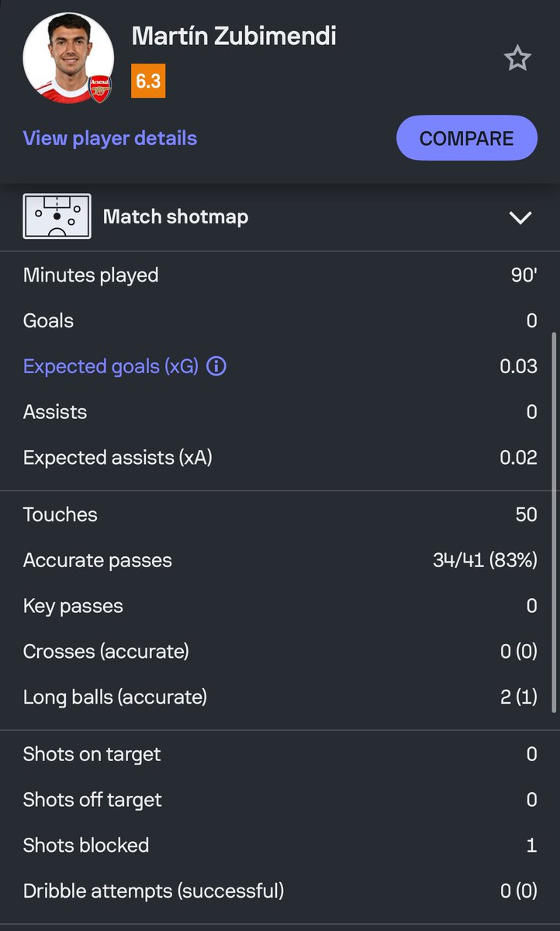The image size is (560, 931).
Task: Select the Accurate passes stat row
Action: pyautogui.click(x=280, y=560)
